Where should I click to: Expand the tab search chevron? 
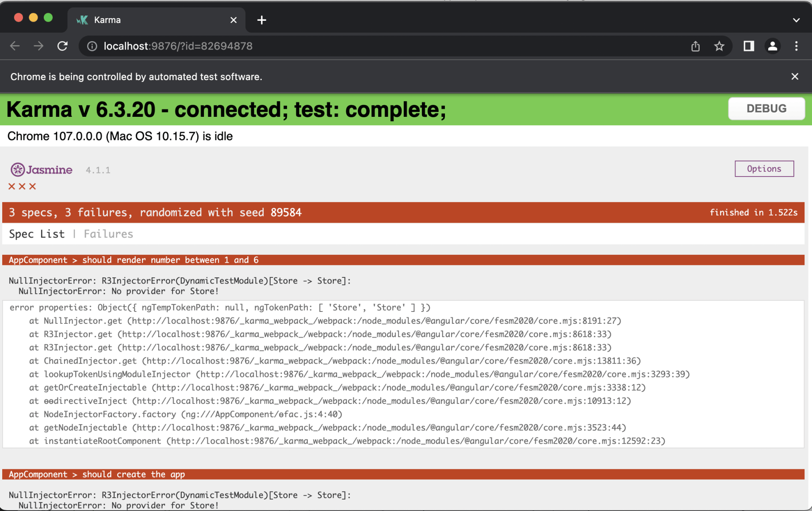(x=796, y=20)
